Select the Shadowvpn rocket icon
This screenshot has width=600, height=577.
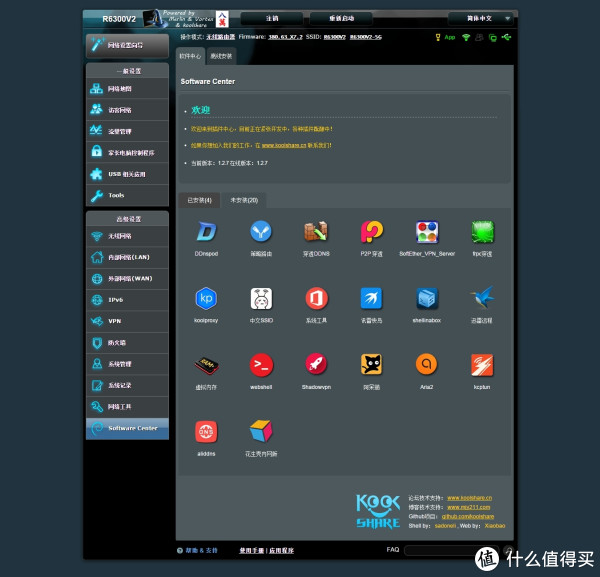point(316,365)
